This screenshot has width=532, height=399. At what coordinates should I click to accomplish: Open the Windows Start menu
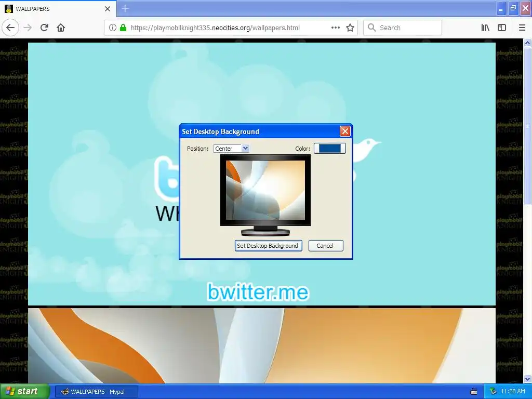[24, 392]
